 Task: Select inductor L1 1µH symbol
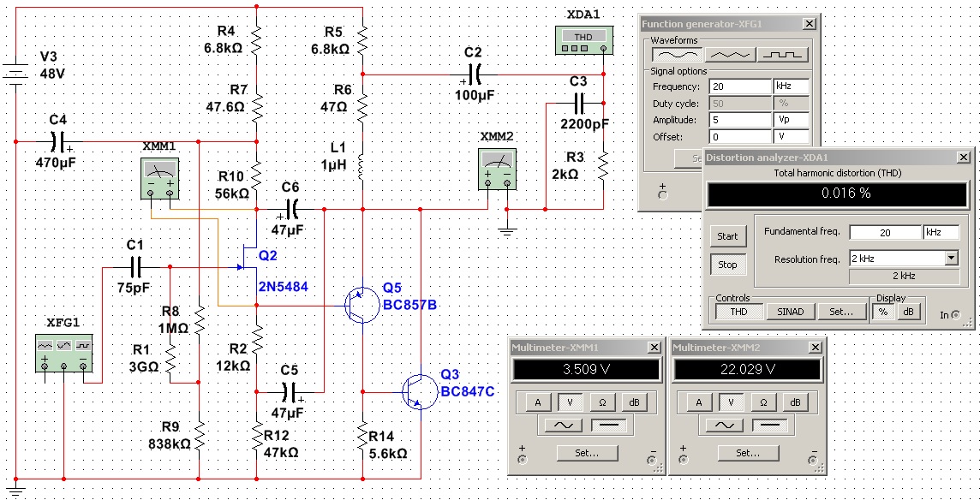pyautogui.click(x=362, y=167)
